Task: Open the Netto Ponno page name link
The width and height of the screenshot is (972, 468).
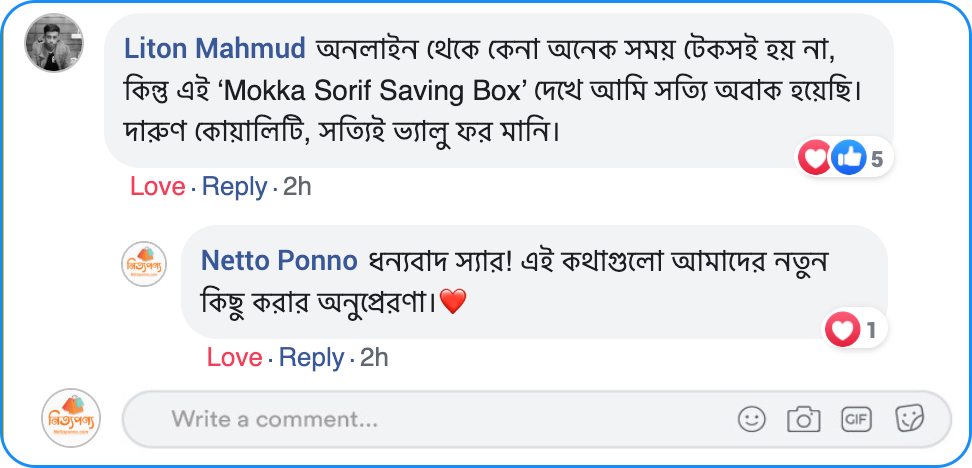Action: pos(279,261)
